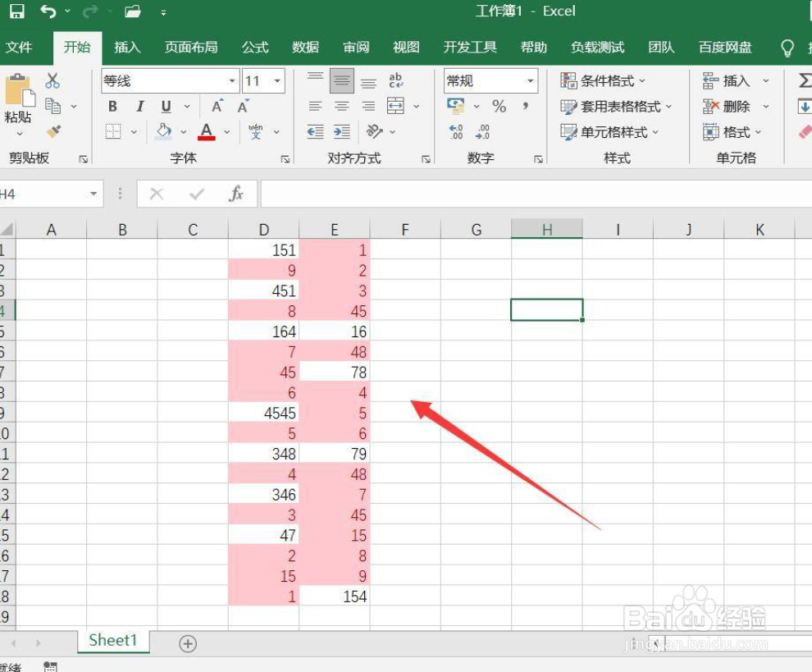Click the Merge and Center icon
The width and height of the screenshot is (812, 672).
click(395, 106)
